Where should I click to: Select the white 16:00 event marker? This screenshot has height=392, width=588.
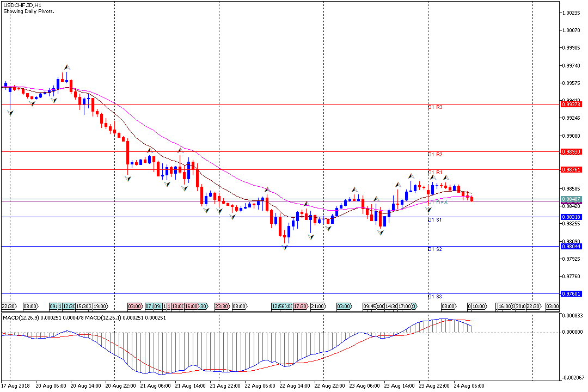click(x=505, y=307)
